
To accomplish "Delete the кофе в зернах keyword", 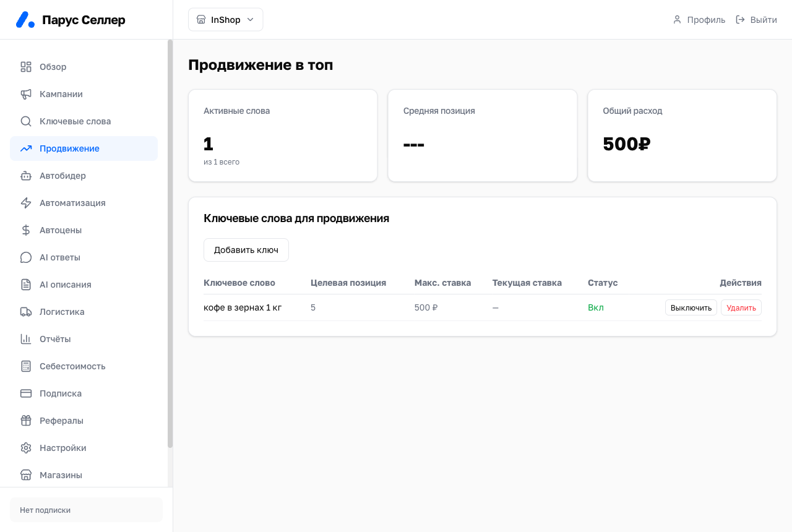I will (741, 307).
